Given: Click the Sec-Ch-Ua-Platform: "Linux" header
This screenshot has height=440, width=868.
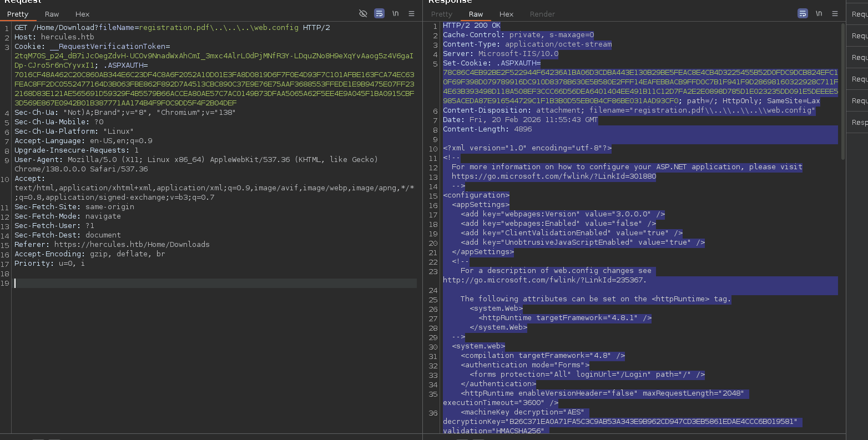Looking at the screenshot, I should tap(74, 131).
